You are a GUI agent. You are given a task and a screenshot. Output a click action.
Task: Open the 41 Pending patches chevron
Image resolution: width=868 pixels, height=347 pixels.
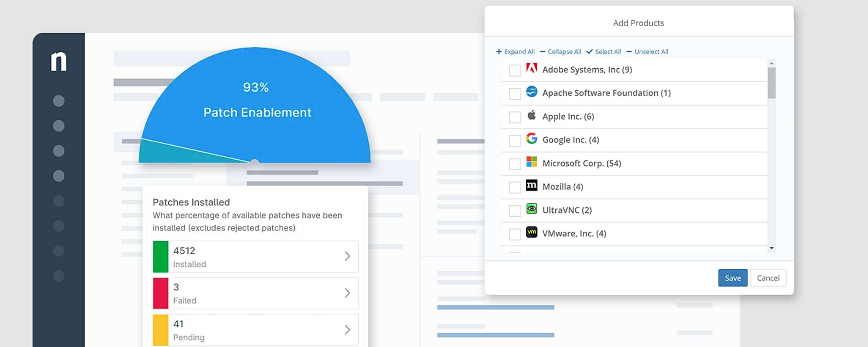(347, 330)
